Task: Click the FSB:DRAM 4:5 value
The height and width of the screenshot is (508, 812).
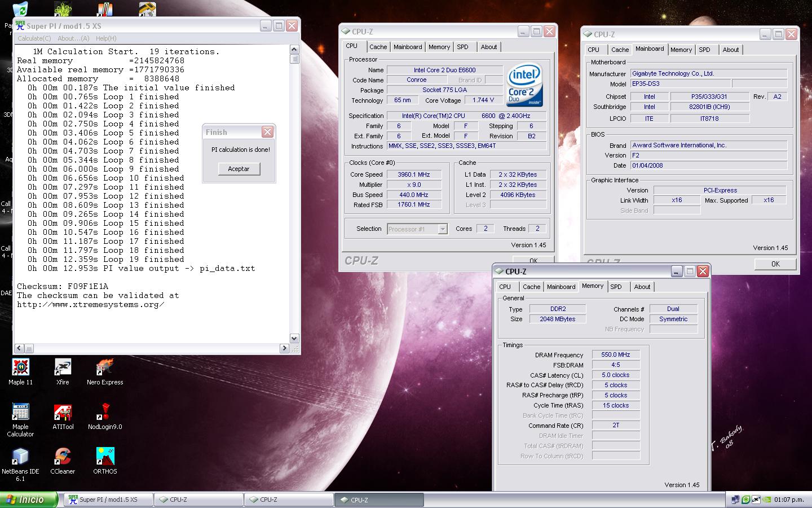Action: (x=616, y=365)
